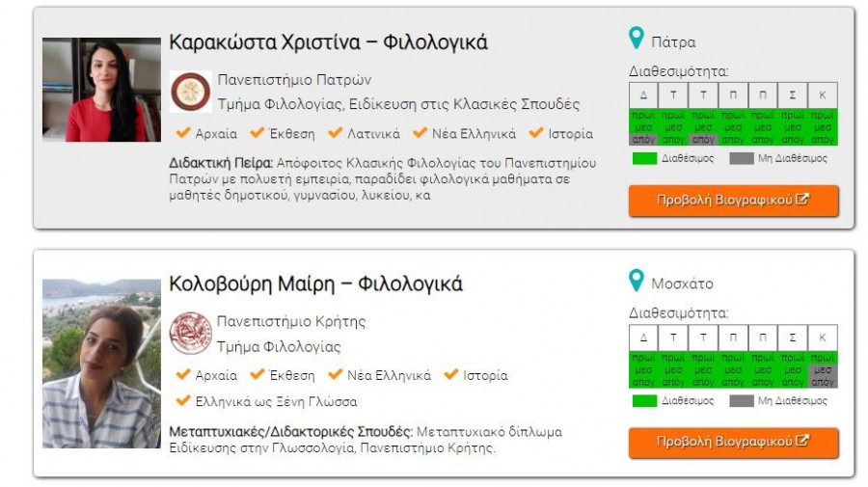
Task: Open the Κολοβούρη Μαίρη – Φιλολογικά title link
Action: (315, 284)
